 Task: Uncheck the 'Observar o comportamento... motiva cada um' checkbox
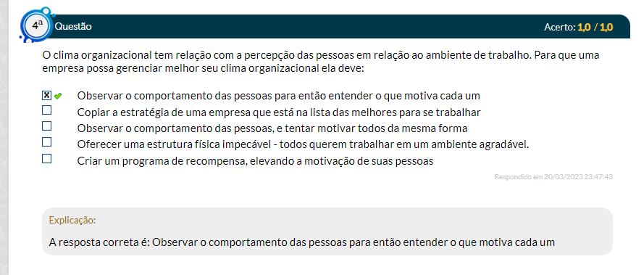(x=47, y=96)
